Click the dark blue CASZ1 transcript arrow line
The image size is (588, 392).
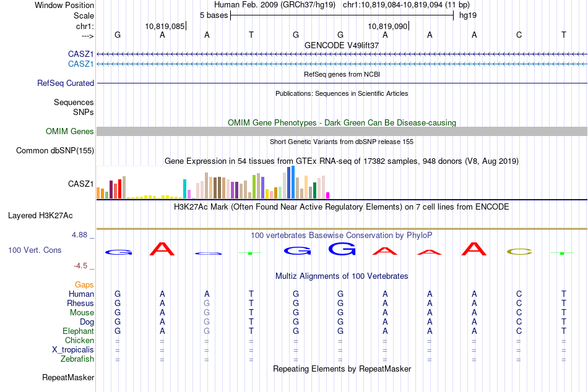(x=342, y=54)
